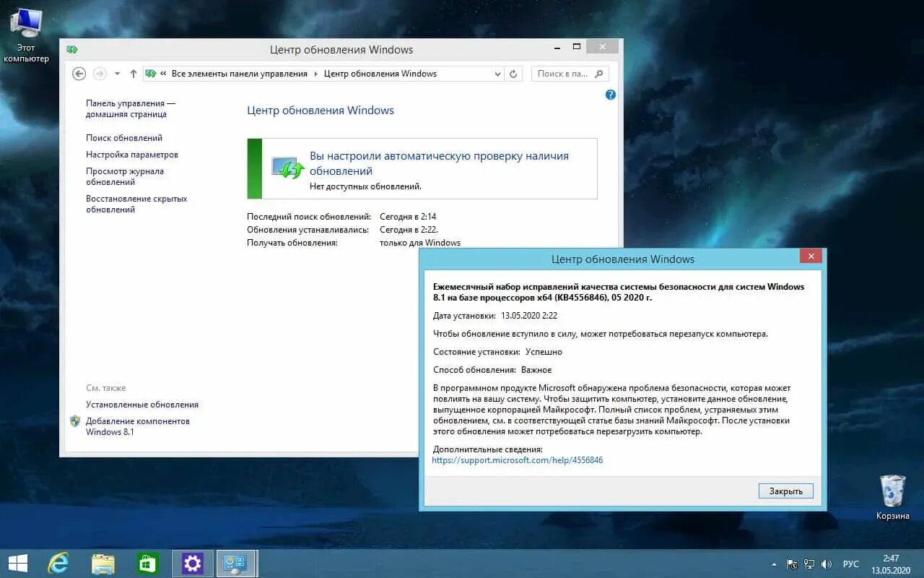Open Установленные обновления link
Image resolution: width=924 pixels, height=578 pixels.
point(142,405)
